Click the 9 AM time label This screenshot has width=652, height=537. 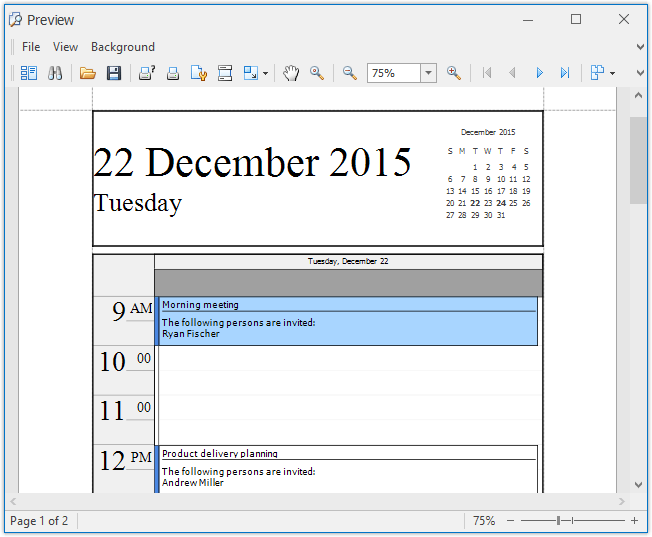point(132,310)
